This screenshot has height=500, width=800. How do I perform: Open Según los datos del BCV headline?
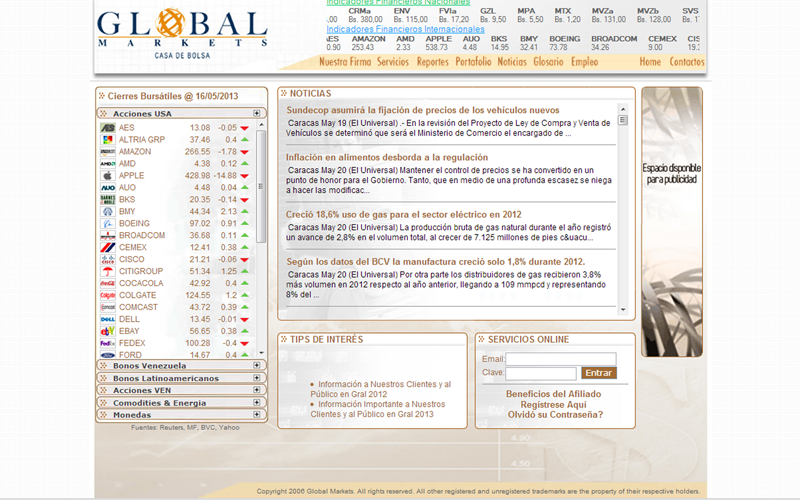pos(436,262)
